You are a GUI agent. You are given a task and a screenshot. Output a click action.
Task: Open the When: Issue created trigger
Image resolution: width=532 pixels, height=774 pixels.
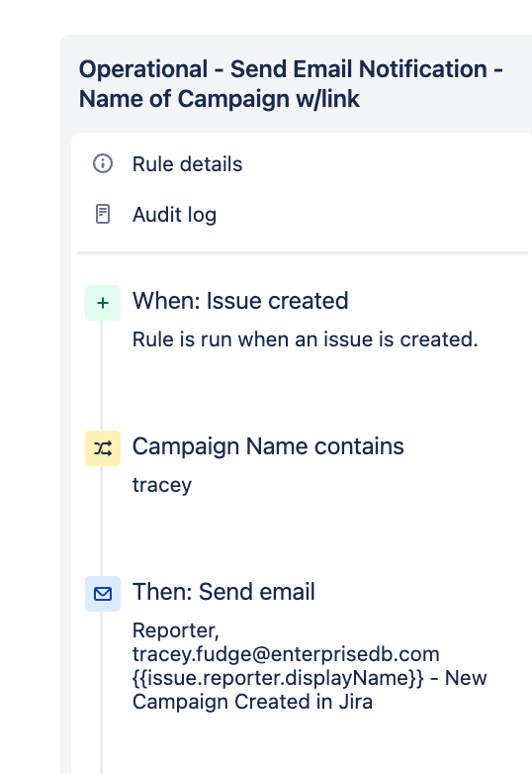pos(240,301)
